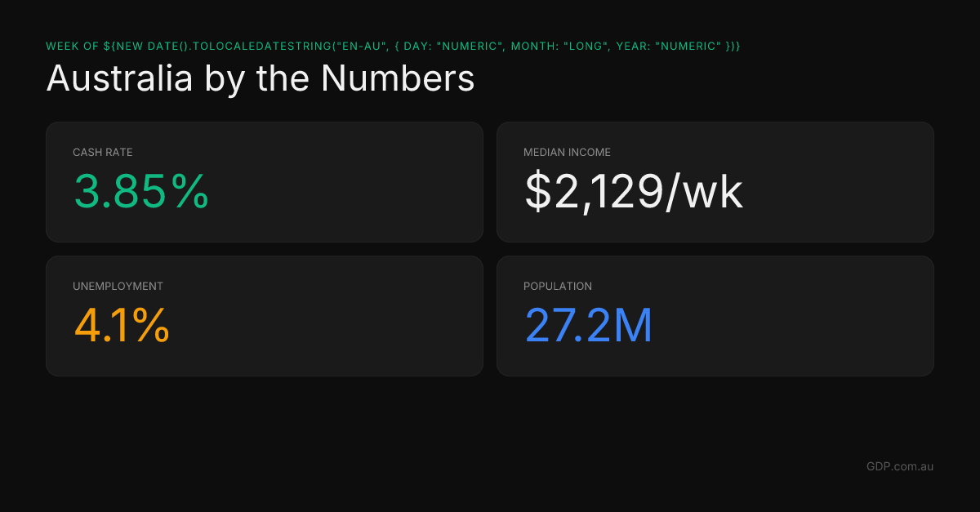Click the MEDIAN INCOME label
Viewport: 980px width, 512px height.
[x=568, y=152]
